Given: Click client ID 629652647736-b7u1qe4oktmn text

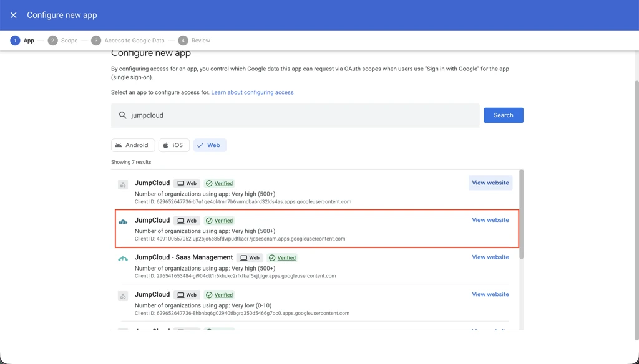Looking at the screenshot, I should (243, 201).
